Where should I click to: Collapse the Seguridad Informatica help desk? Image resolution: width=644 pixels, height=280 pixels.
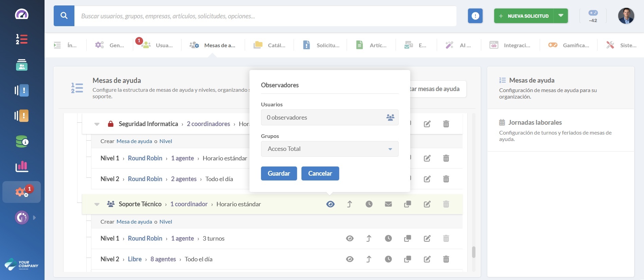point(97,124)
